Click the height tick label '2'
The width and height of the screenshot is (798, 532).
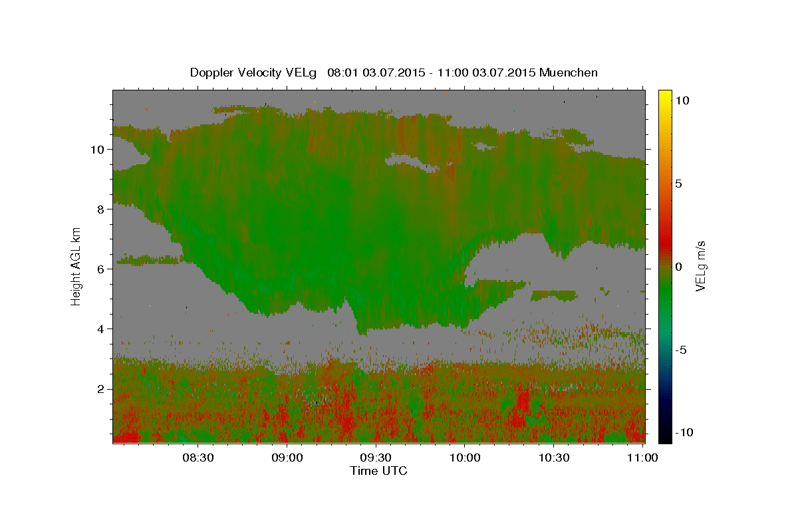[102, 388]
